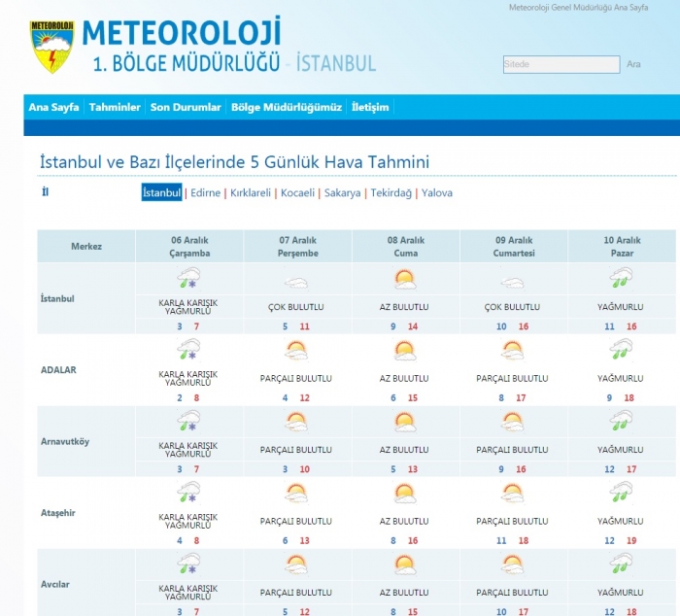Click Arnavutköy 10 Aralık rain icon
The width and height of the screenshot is (680, 616).
622,421
